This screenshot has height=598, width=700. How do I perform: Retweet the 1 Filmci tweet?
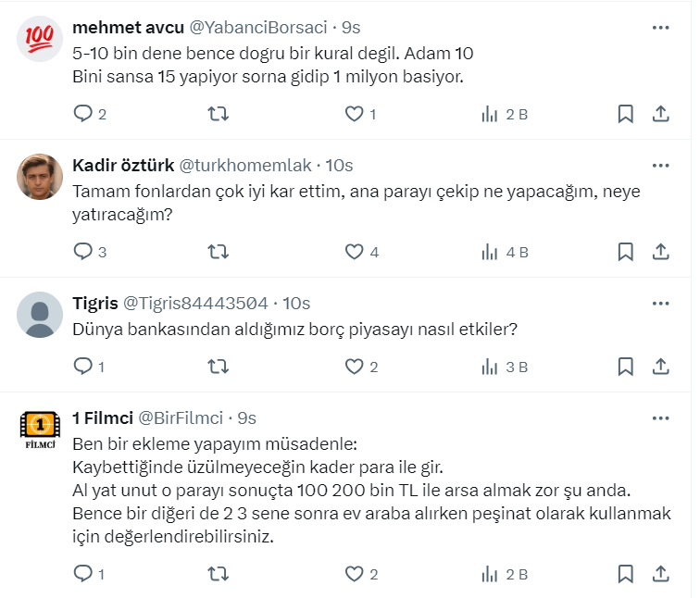pos(218,573)
